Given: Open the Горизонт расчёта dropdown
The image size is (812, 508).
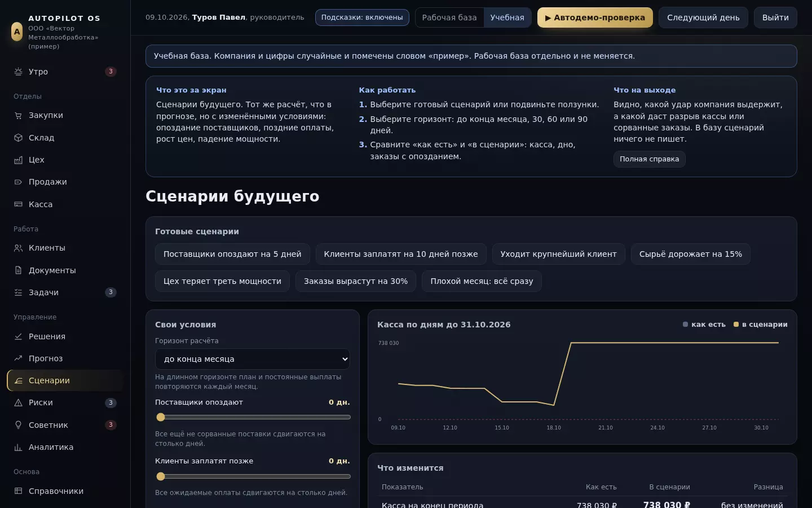Looking at the screenshot, I should 253,359.
